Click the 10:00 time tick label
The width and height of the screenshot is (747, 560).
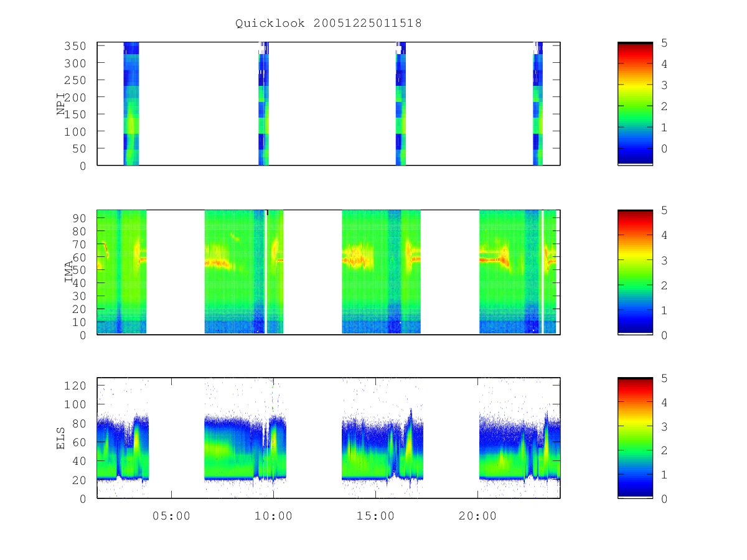pos(273,516)
